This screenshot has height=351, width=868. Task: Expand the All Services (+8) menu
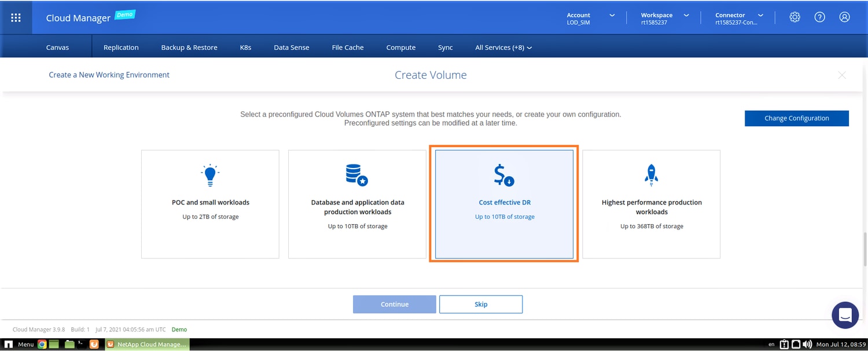(x=503, y=47)
